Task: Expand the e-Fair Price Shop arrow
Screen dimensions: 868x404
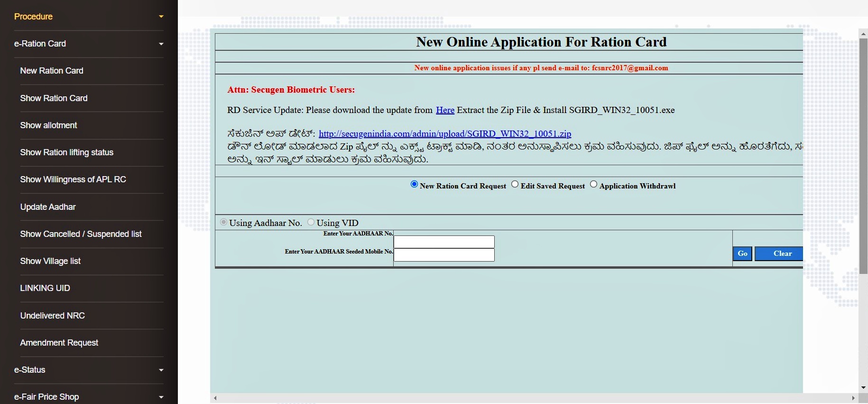Action: coord(161,397)
